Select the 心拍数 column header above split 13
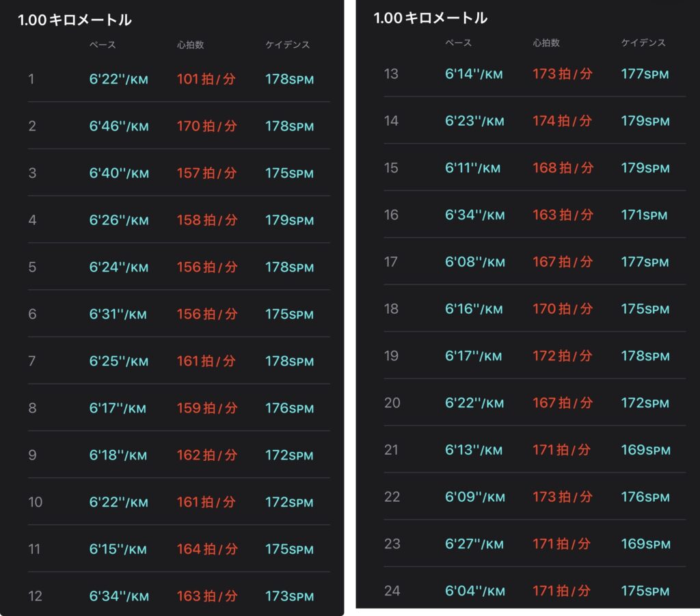 point(546,43)
